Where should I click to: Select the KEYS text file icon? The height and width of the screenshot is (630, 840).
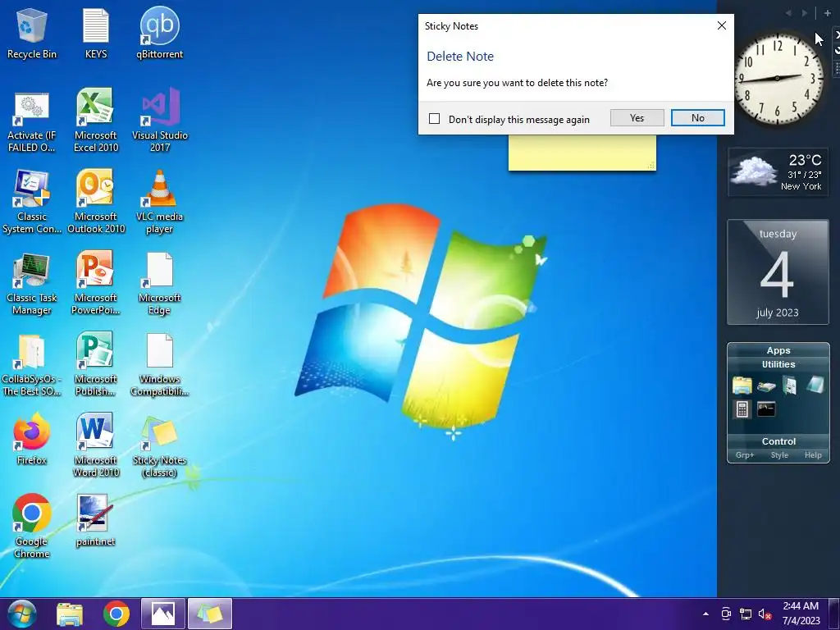coord(96,33)
